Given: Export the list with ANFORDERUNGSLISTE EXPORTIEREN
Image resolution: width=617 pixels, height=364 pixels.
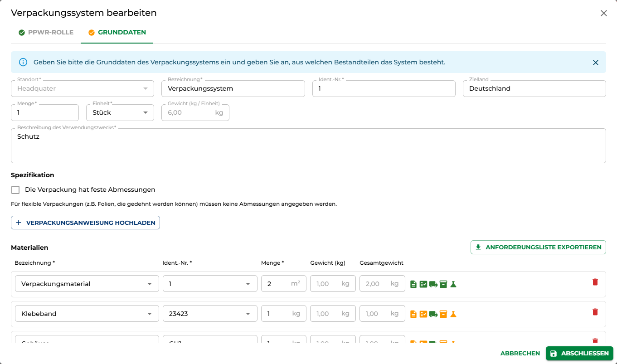Looking at the screenshot, I should point(538,247).
